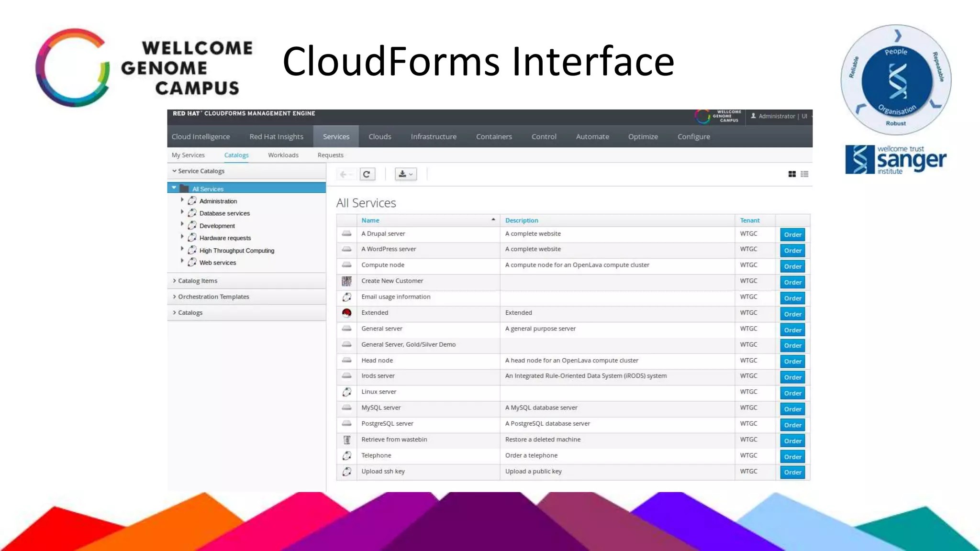
Task: Click the red hat Extended row icon
Action: (347, 313)
